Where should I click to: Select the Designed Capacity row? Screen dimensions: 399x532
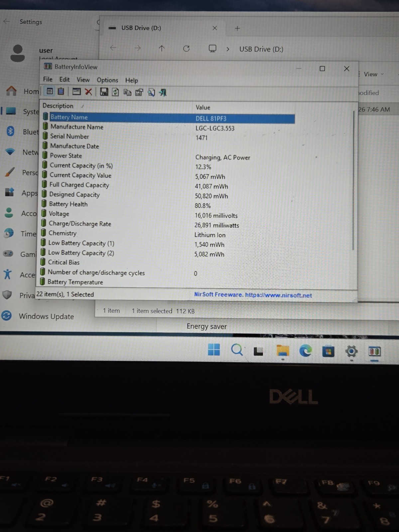[x=168, y=195]
